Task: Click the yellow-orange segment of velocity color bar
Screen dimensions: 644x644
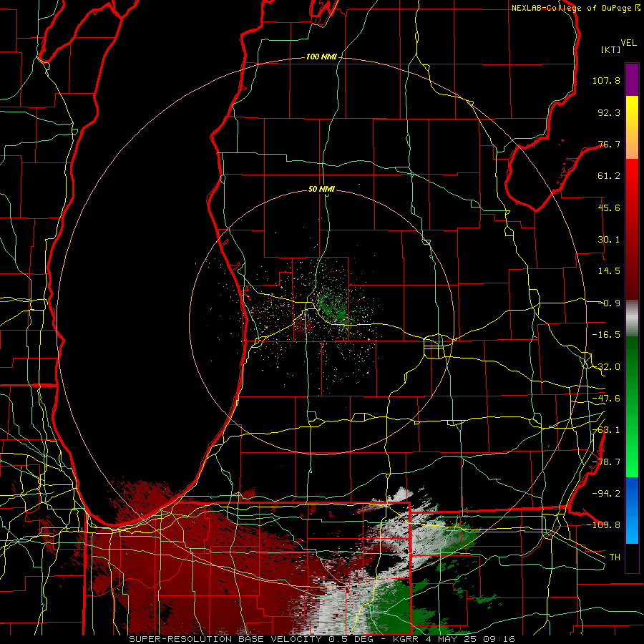Action: coord(632,127)
